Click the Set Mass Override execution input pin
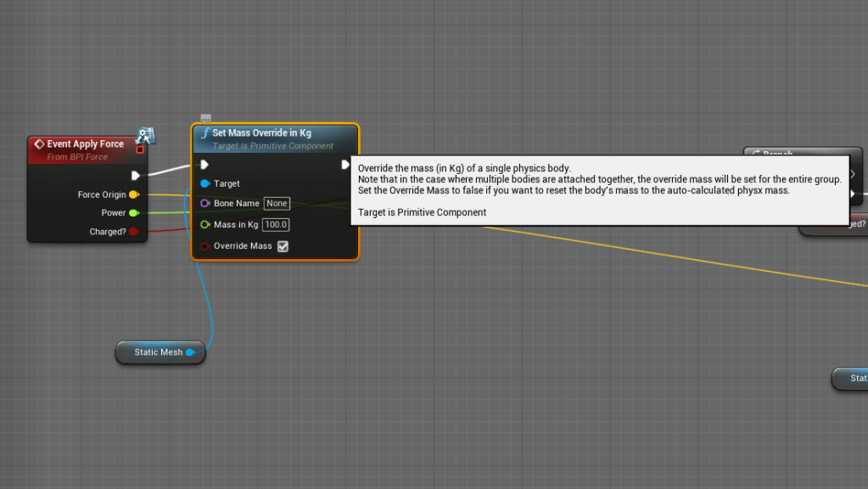This screenshot has width=868, height=489. [x=204, y=165]
